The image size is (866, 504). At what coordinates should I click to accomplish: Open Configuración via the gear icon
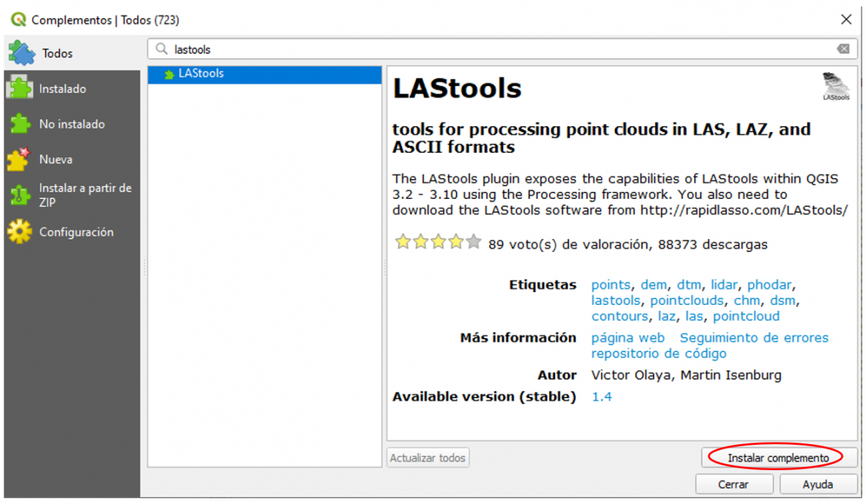pyautogui.click(x=21, y=231)
